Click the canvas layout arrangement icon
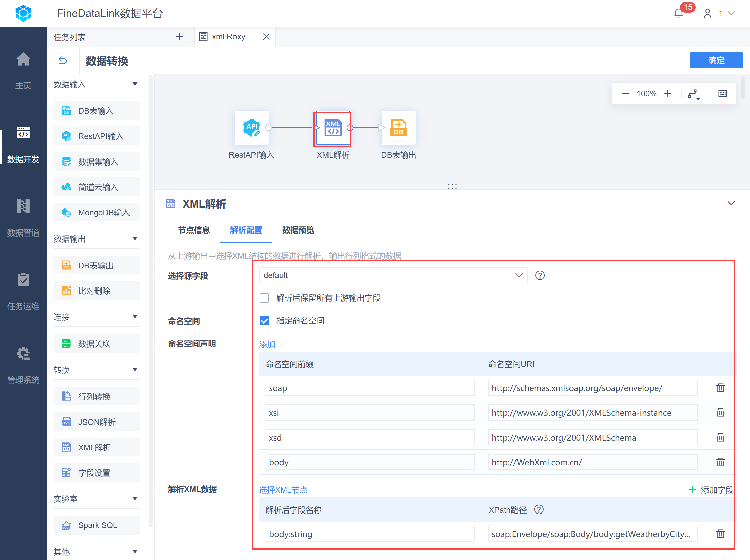The width and height of the screenshot is (750, 560). point(694,94)
